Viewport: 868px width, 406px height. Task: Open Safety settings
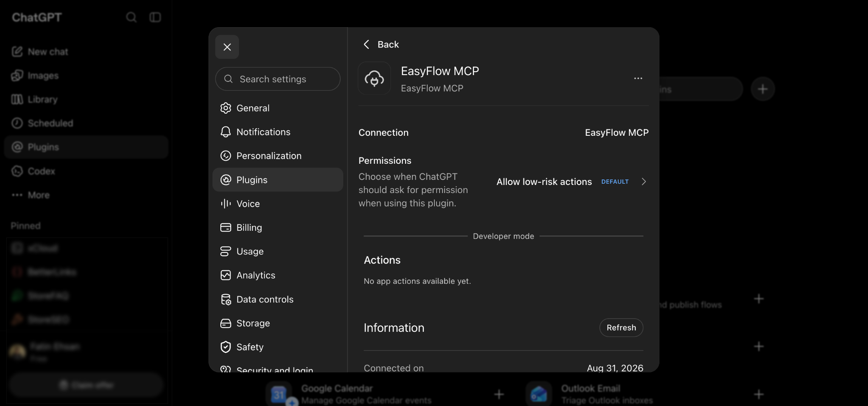(278, 347)
